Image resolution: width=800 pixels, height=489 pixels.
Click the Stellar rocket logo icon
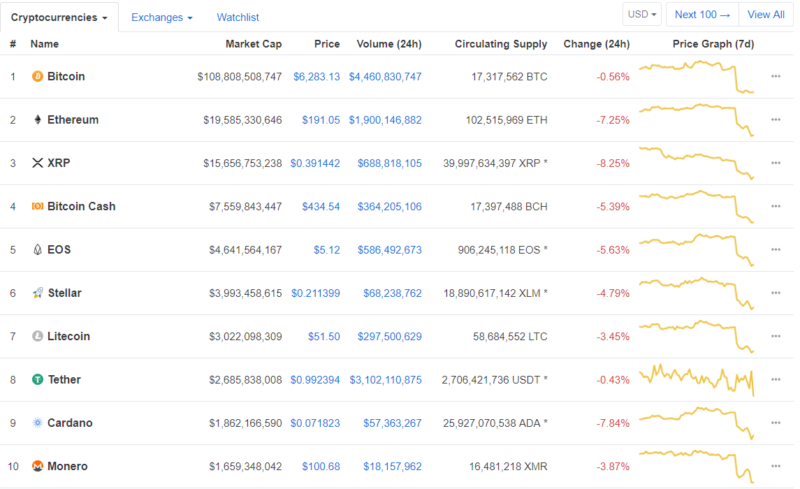coord(38,293)
